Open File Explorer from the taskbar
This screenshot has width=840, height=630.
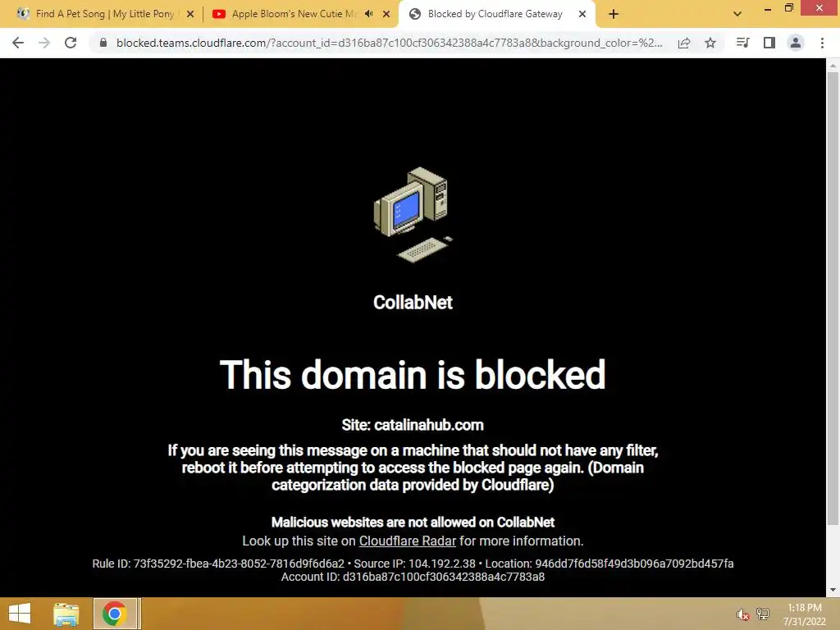click(66, 614)
